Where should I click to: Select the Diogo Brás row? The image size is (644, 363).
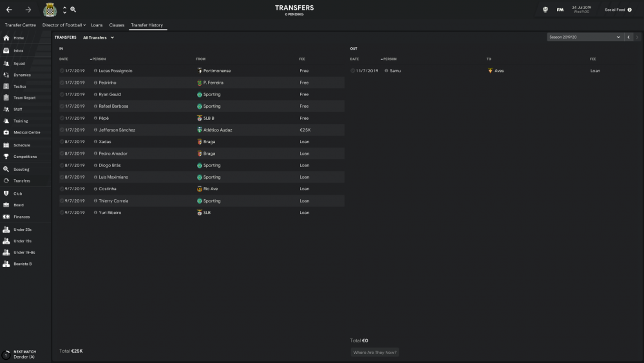[x=202, y=165]
